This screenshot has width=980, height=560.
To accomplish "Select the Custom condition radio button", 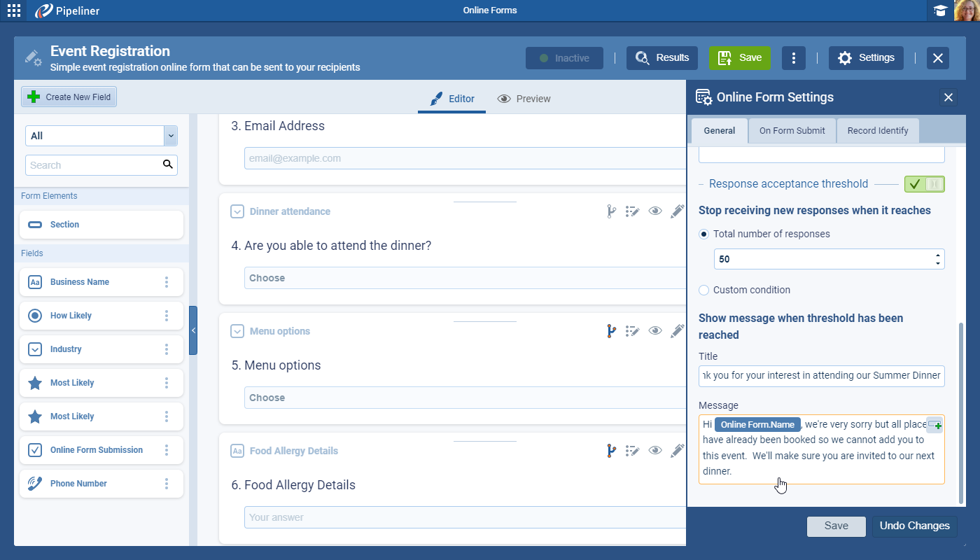I will pyautogui.click(x=704, y=290).
